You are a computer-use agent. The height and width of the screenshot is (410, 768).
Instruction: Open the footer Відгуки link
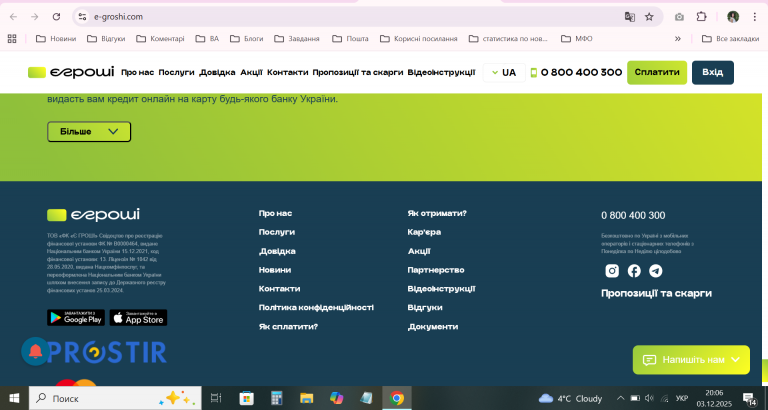(425, 308)
